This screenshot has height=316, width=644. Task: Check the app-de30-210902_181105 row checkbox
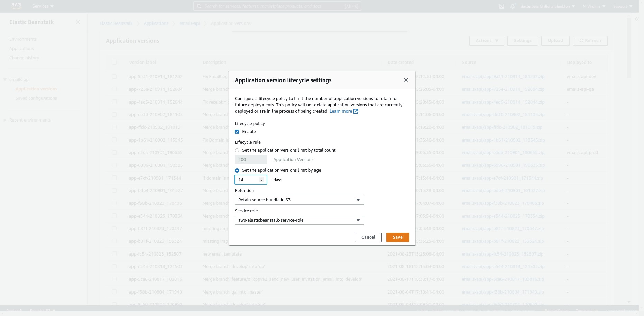click(114, 115)
